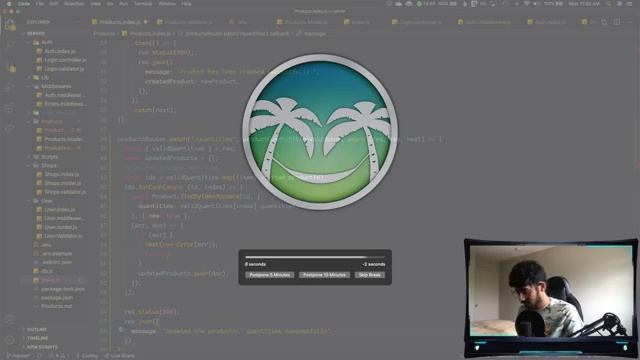This screenshot has width=640, height=360.
Task: Expand the NPM SCRIPTS section
Action: coord(42,347)
